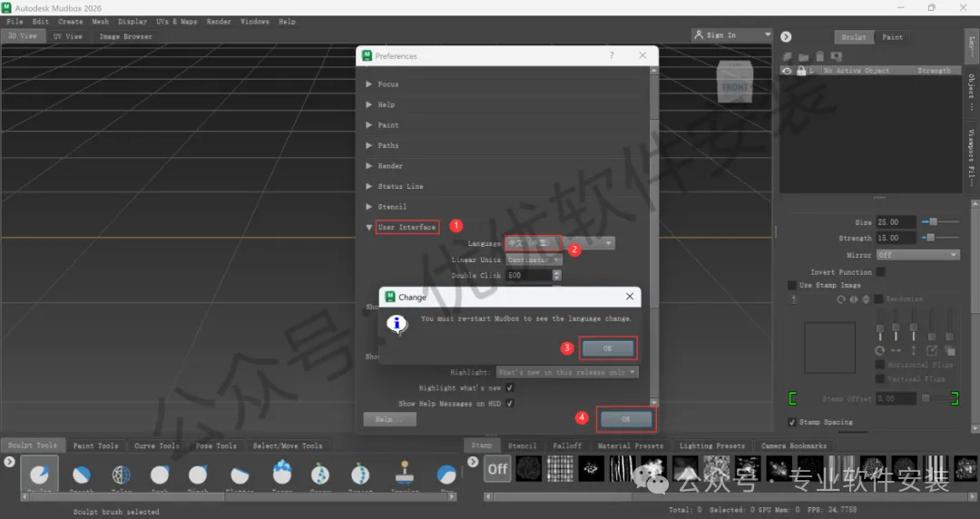The height and width of the screenshot is (519, 980).
Task: Select the Foamy brush tool
Action: click(282, 474)
